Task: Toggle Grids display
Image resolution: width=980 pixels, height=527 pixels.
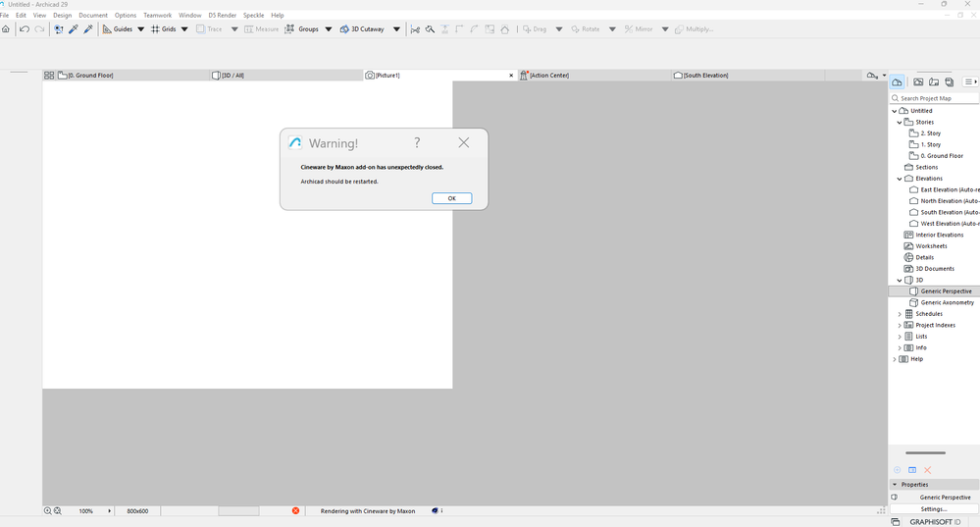Action: tap(163, 28)
